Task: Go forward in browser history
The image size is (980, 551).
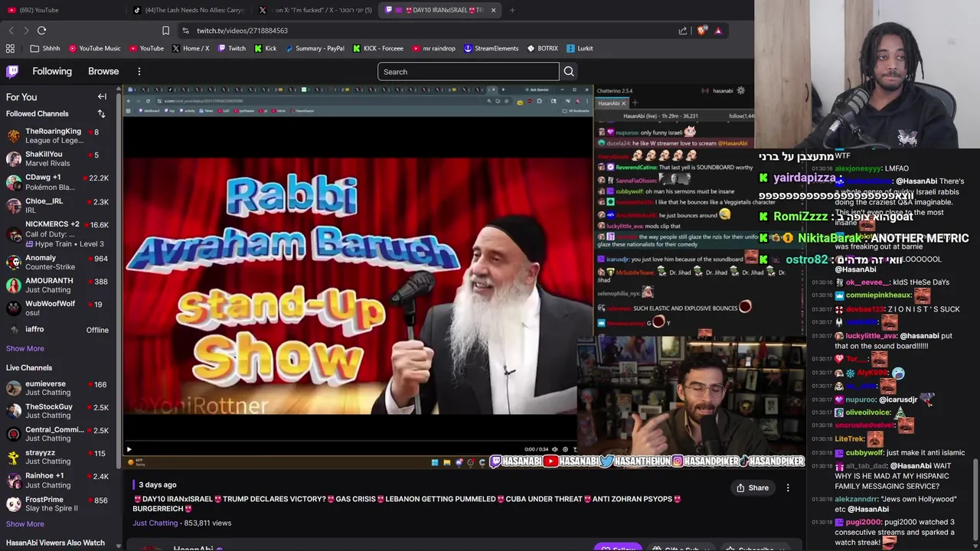Action: point(26,31)
